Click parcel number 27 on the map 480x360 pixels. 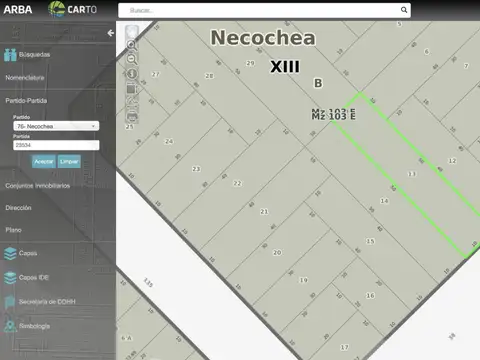tap(155, 74)
